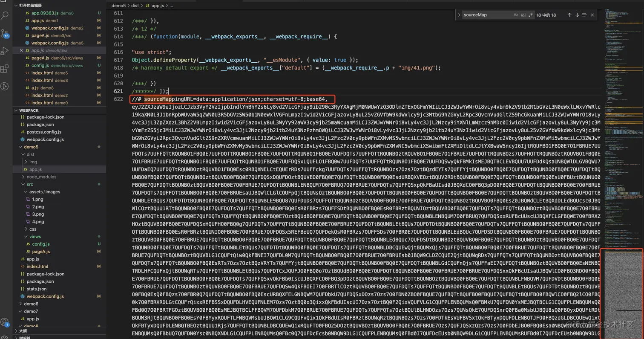Click line number 617 in the gutter
This screenshot has width=644, height=339.
(x=118, y=60)
